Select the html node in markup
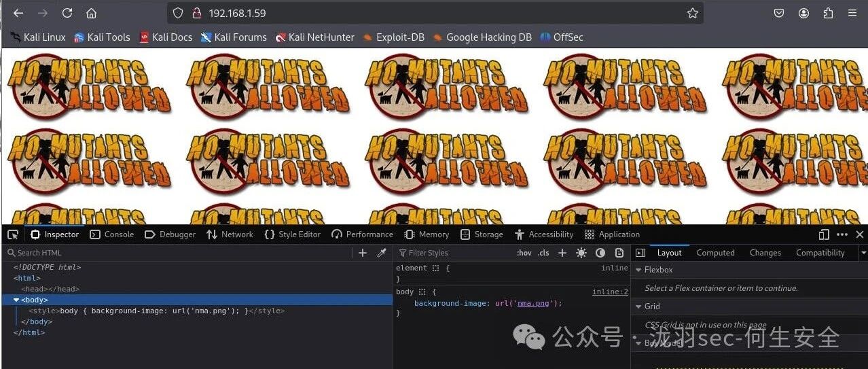The height and width of the screenshot is (369, 868). point(27,278)
